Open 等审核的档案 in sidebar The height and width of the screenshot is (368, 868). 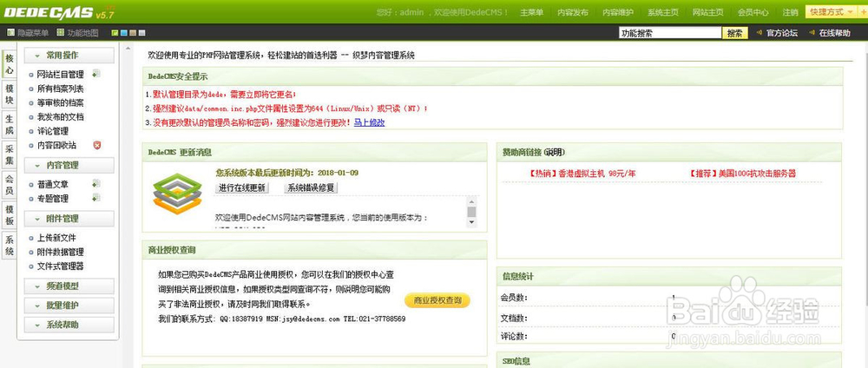61,102
